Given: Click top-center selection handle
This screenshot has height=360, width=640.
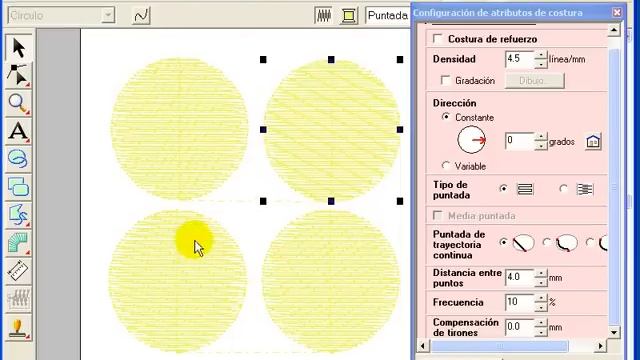Looking at the screenshot, I should 331,60.
